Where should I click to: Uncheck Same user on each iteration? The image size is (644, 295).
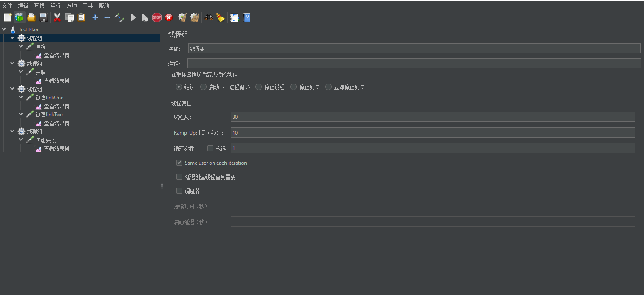click(x=179, y=163)
